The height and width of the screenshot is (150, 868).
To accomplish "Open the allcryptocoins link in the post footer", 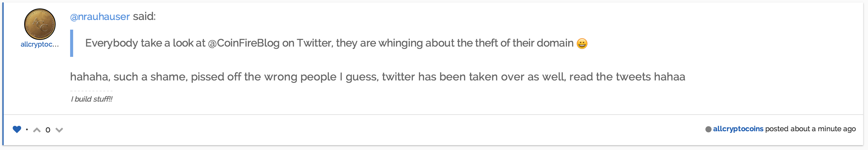I will tap(738, 129).
